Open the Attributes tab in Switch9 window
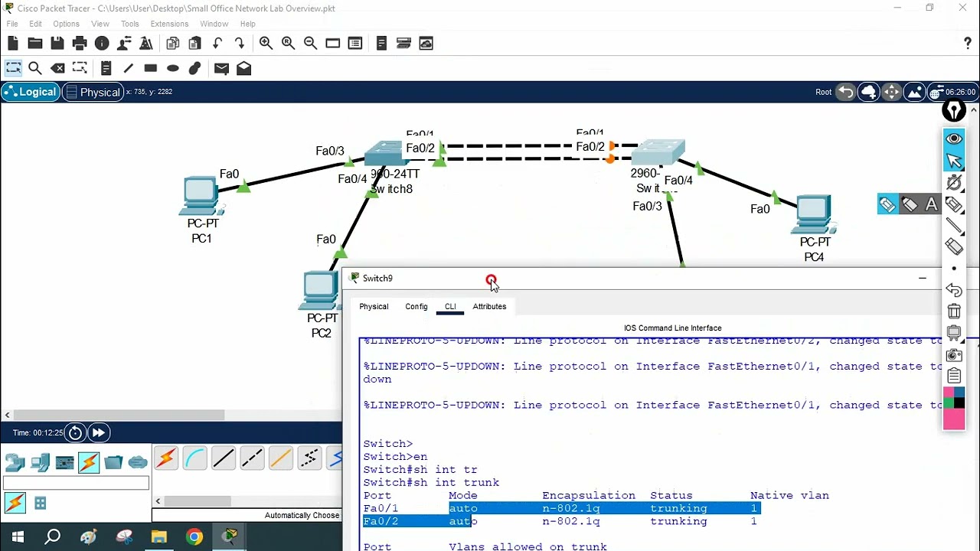Screen dimensions: 980x551 click(x=489, y=306)
